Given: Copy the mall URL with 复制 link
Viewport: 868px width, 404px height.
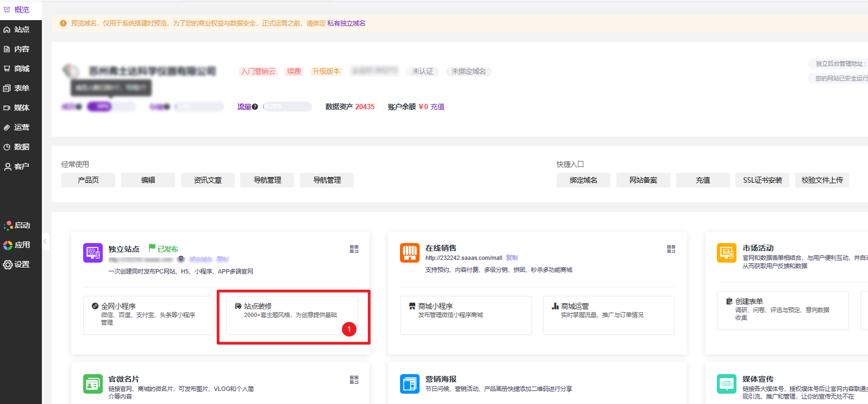Looking at the screenshot, I should click(512, 258).
